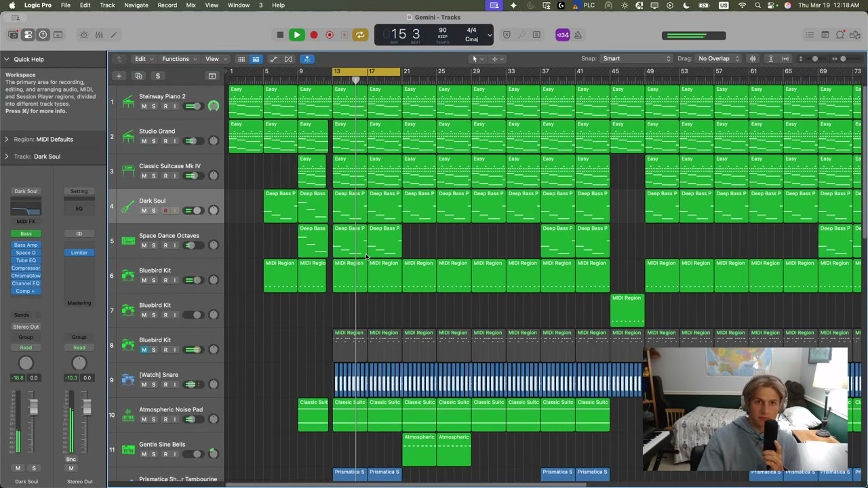Show the Toolbar icon
Viewport: 868px width, 488px height.
point(58,35)
